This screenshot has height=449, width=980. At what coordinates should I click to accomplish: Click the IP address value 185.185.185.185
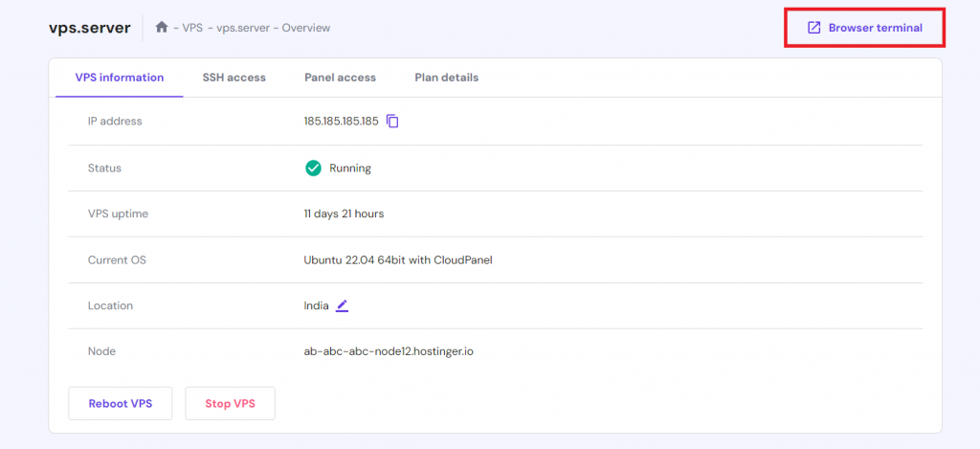click(x=341, y=122)
